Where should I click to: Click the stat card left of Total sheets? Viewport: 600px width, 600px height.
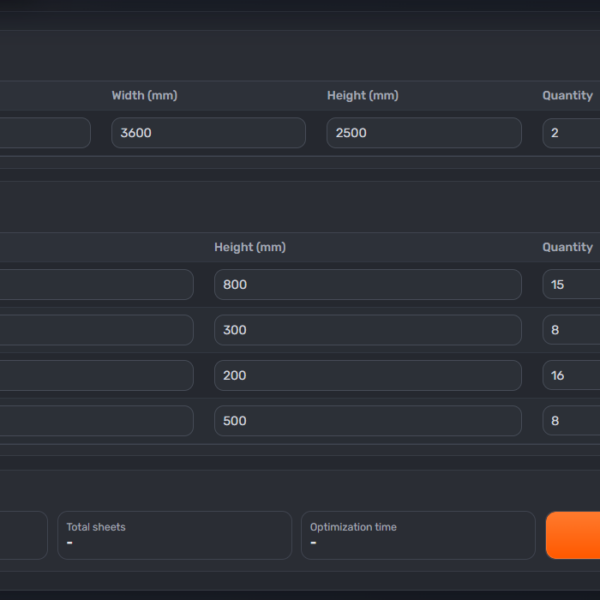[x=23, y=535]
